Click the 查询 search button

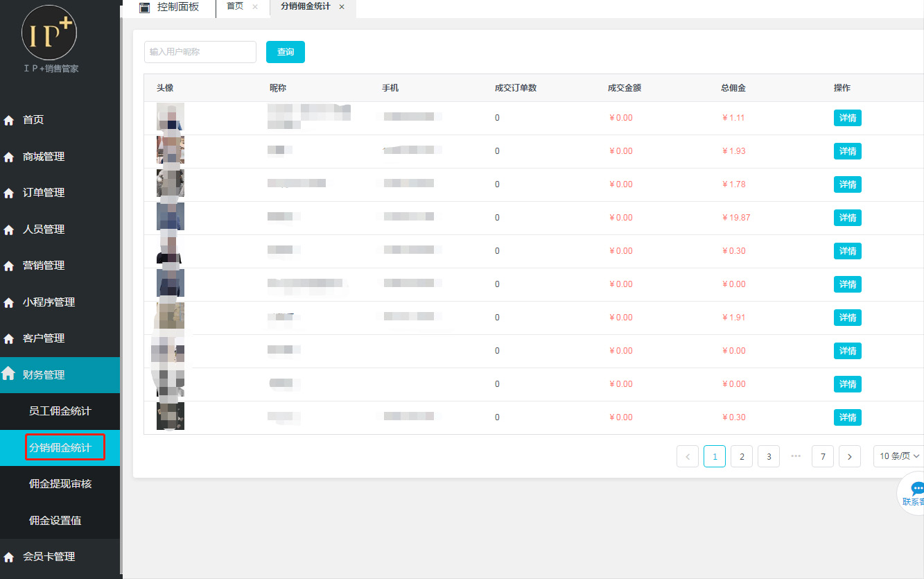pyautogui.click(x=286, y=52)
